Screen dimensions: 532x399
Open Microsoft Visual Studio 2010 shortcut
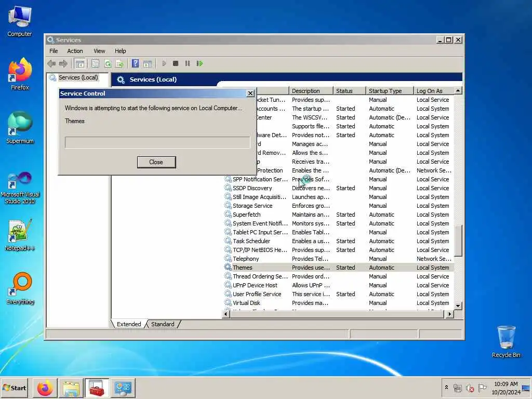20,188
